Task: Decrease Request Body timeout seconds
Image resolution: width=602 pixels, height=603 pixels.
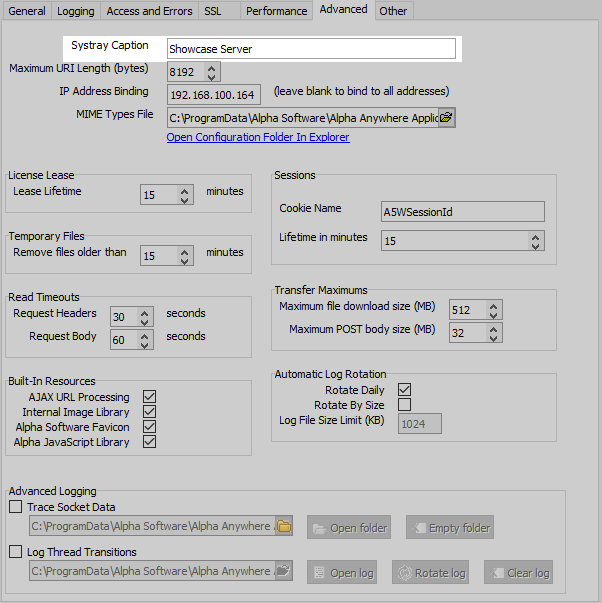Action: point(145,345)
